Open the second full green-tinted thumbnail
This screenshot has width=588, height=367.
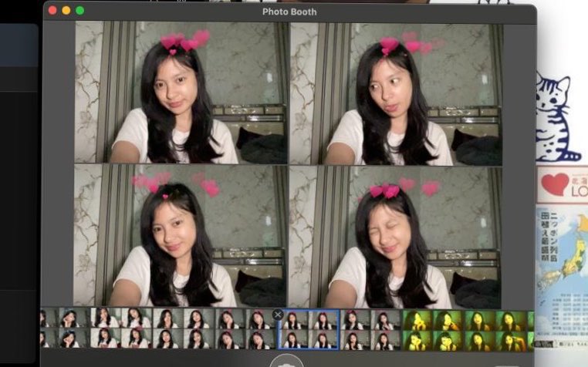pyautogui.click(x=495, y=331)
